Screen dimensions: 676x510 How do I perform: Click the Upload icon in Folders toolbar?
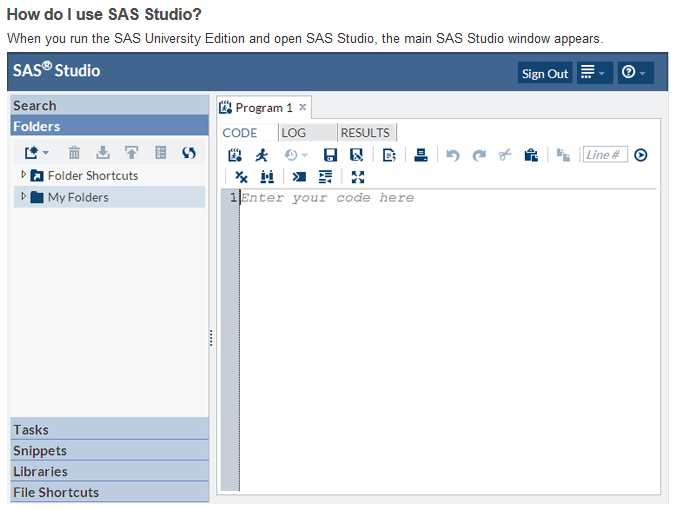pyautogui.click(x=131, y=153)
